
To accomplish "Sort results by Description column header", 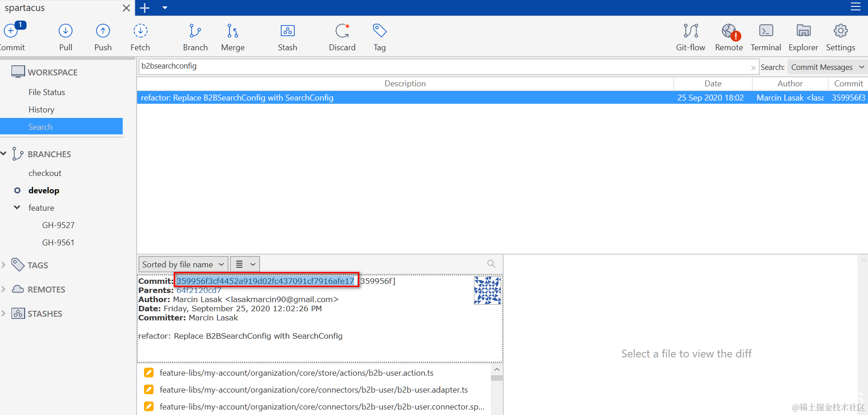I will (x=405, y=84).
